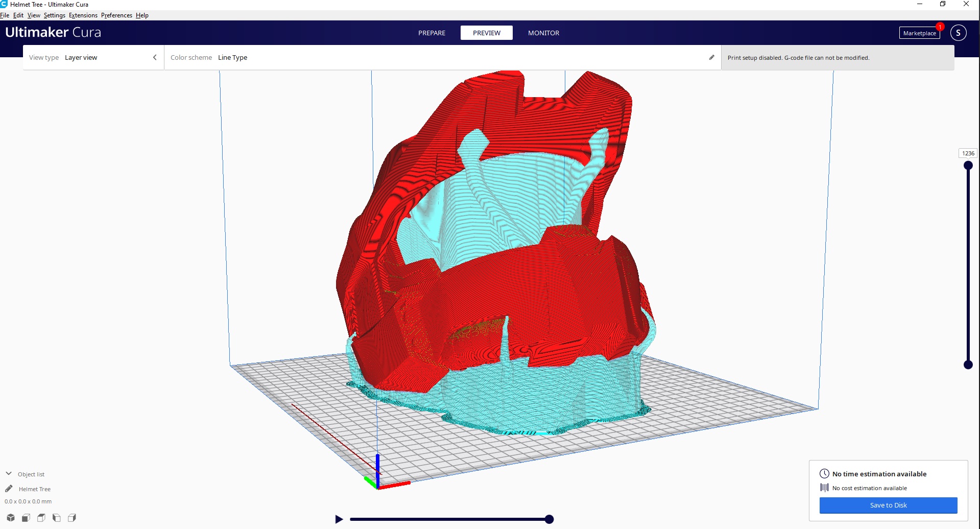Select Helmet Tree in object list
The width and height of the screenshot is (980, 529).
click(35, 489)
